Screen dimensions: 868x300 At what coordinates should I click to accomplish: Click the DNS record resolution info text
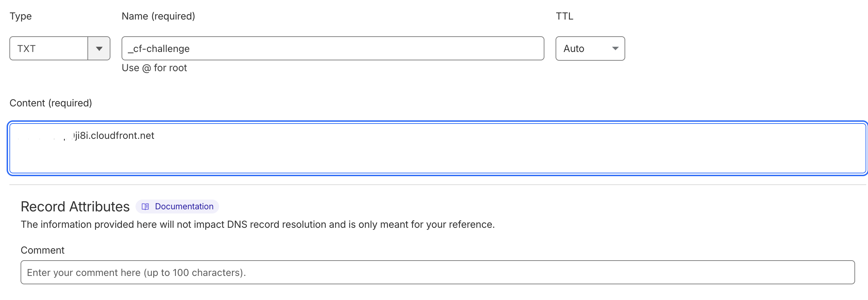257,224
